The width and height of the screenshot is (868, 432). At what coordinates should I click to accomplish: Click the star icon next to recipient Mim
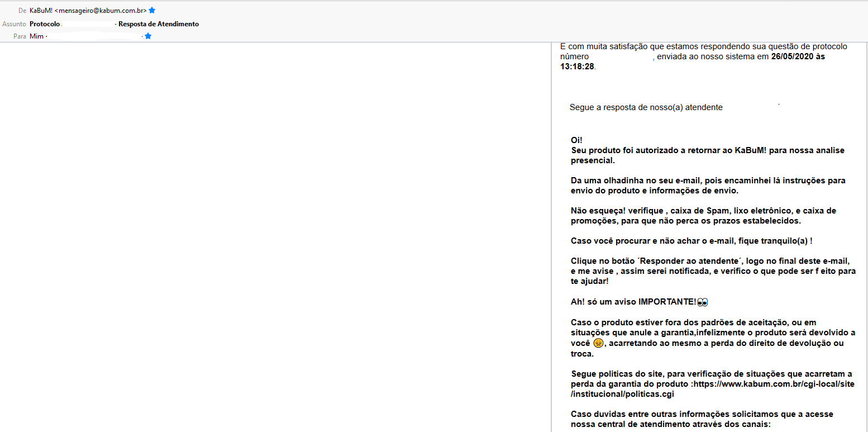[x=148, y=36]
